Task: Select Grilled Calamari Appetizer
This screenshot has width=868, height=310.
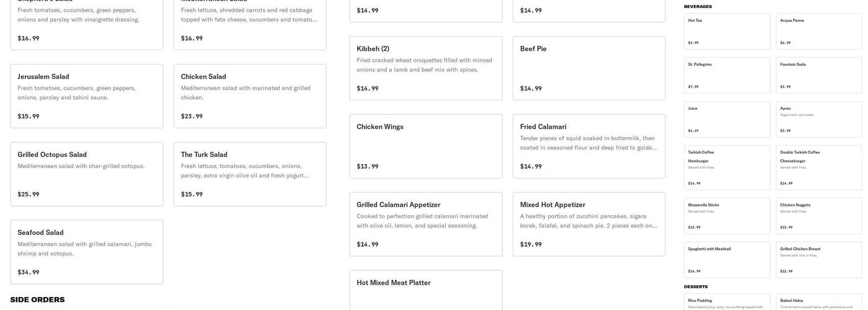Action: tap(426, 224)
